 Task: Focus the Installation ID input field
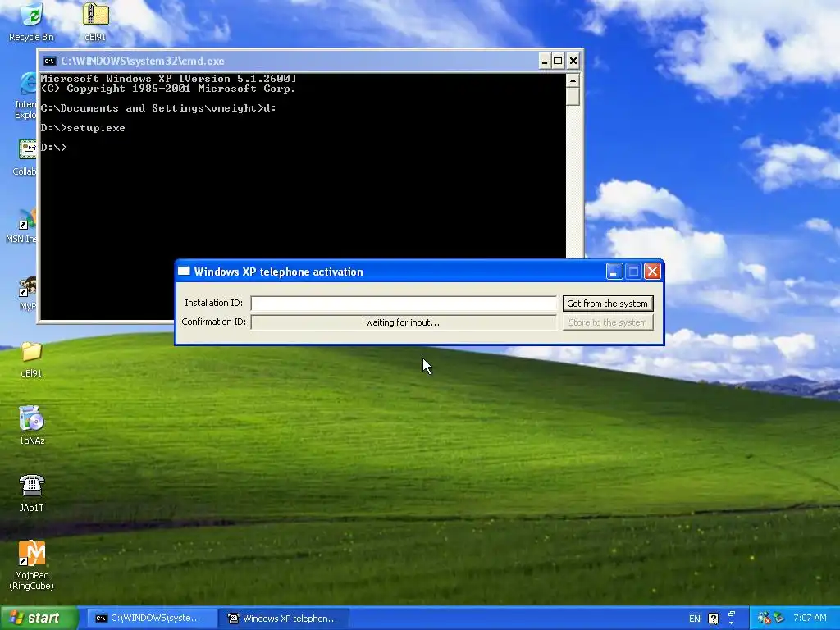pyautogui.click(x=404, y=304)
